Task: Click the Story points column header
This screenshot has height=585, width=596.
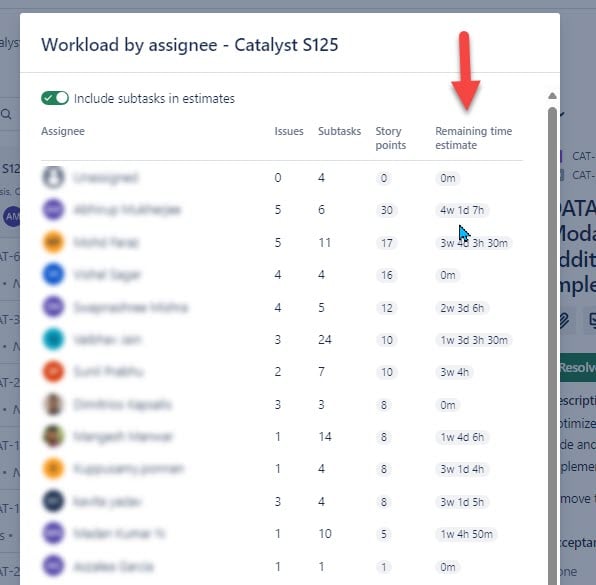Action: click(x=390, y=138)
